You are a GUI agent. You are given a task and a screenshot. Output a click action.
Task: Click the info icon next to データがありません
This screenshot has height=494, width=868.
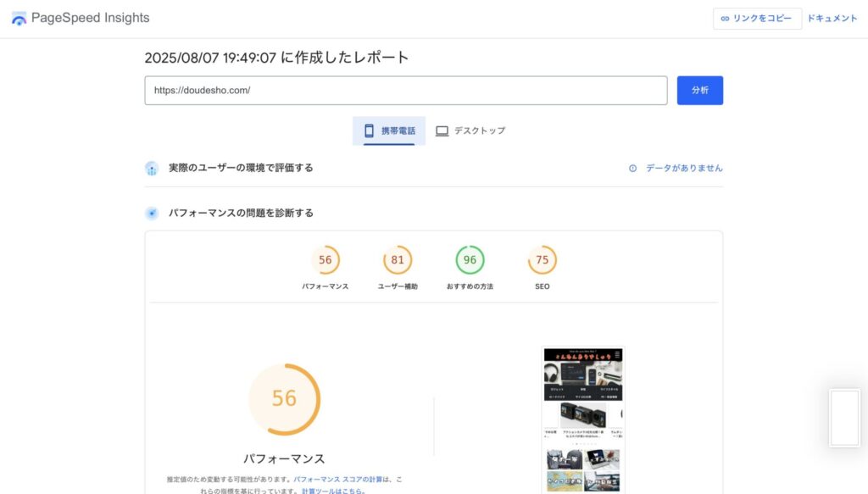(632, 169)
